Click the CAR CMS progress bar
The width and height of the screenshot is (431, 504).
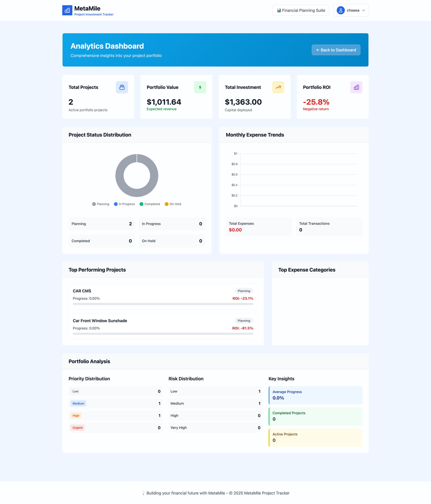click(163, 304)
